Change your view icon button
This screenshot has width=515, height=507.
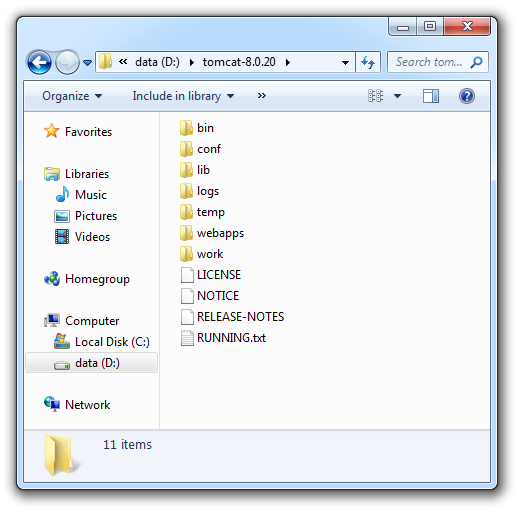coord(375,96)
